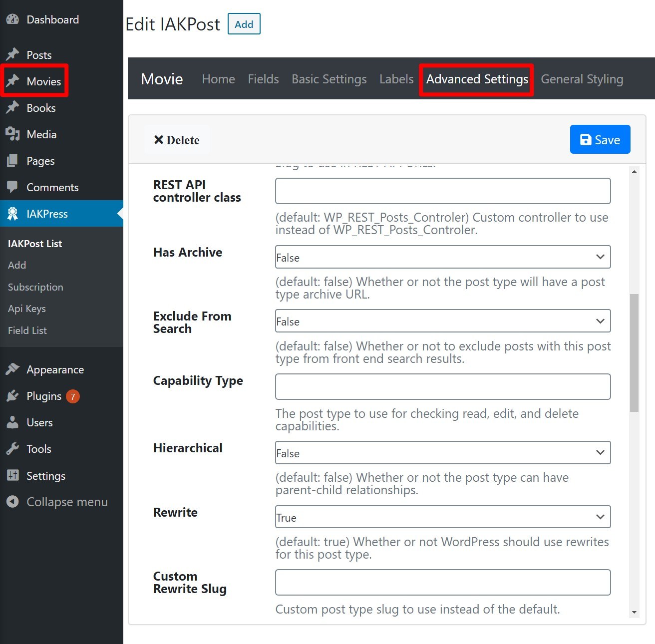This screenshot has height=644, width=655.
Task: Open the Tools menu item
Action: coord(61,449)
